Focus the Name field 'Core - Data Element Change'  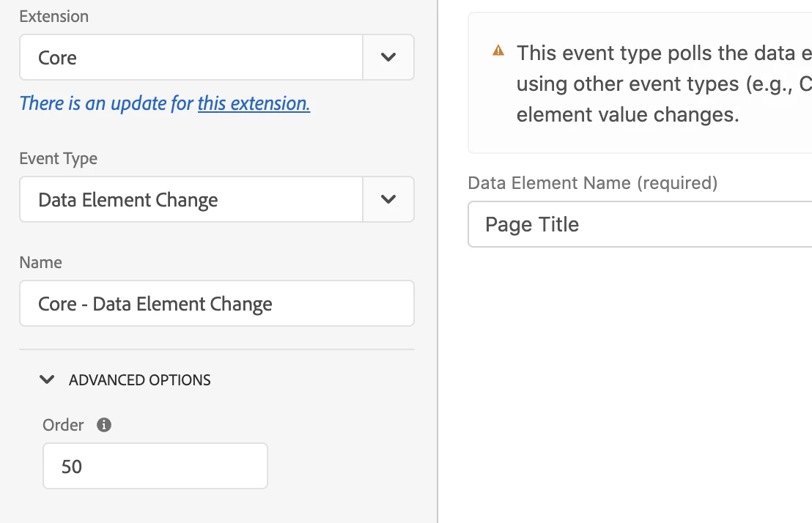(216, 303)
